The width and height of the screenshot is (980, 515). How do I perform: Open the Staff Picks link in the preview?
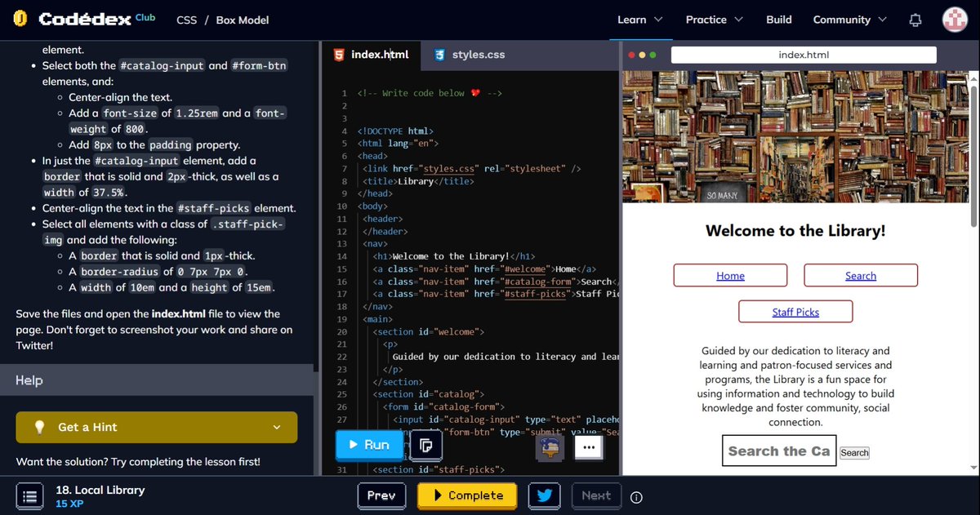795,311
